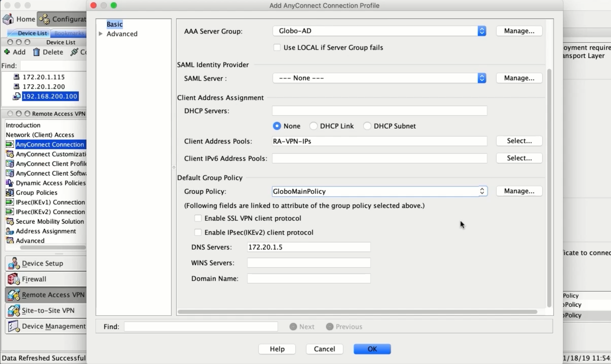Click the Remote Access VPN icon
This screenshot has width=611, height=364.
tap(14, 295)
